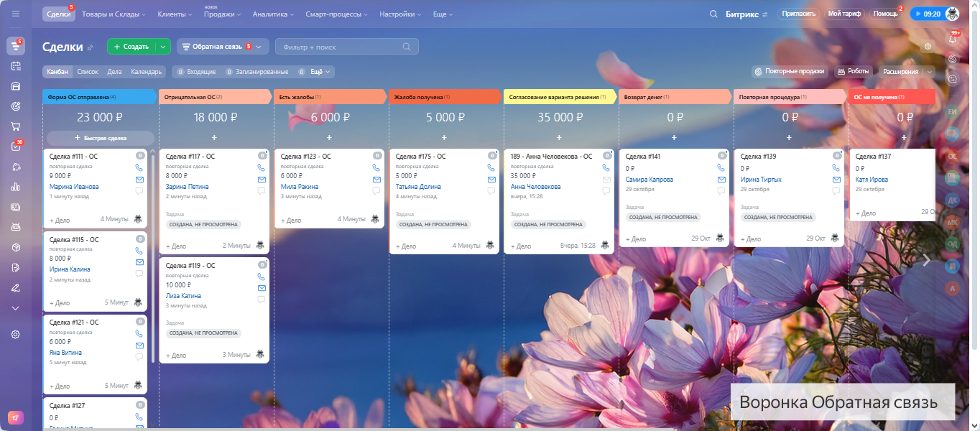Open global search magnifier in top bar
The width and height of the screenshot is (980, 431).
(x=713, y=14)
